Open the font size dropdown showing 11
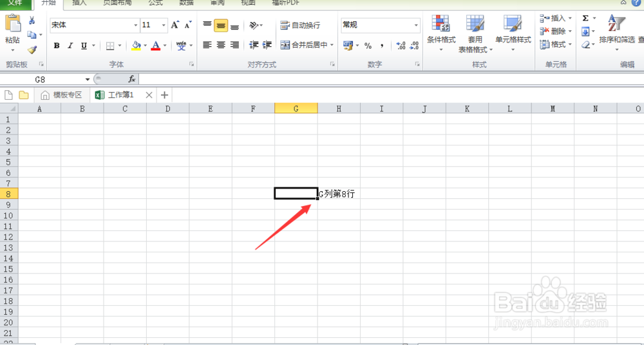Screen dimensions: 644x345 tap(164, 26)
